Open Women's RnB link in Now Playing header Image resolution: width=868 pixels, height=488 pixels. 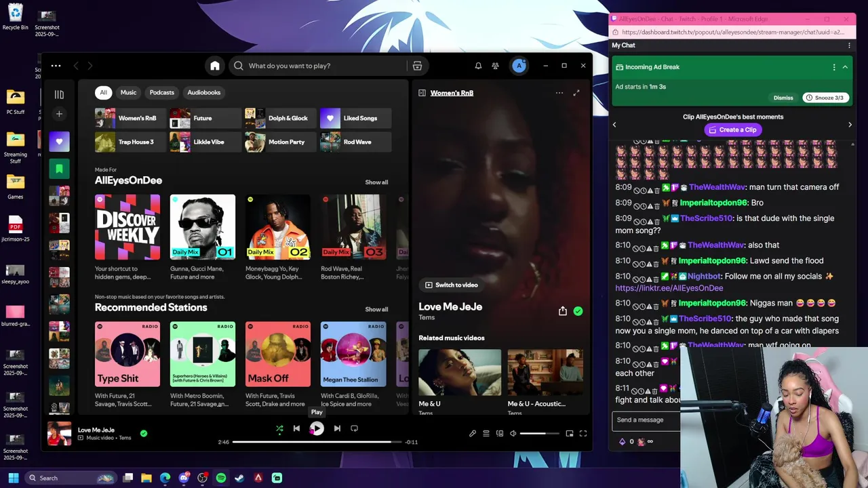pos(452,93)
